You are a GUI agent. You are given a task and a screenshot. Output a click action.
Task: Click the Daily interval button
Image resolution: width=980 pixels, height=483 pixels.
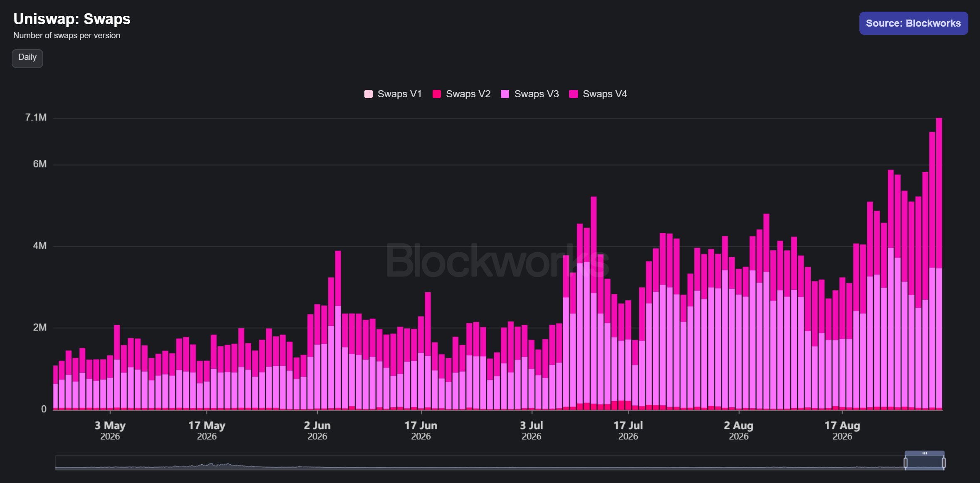click(27, 58)
